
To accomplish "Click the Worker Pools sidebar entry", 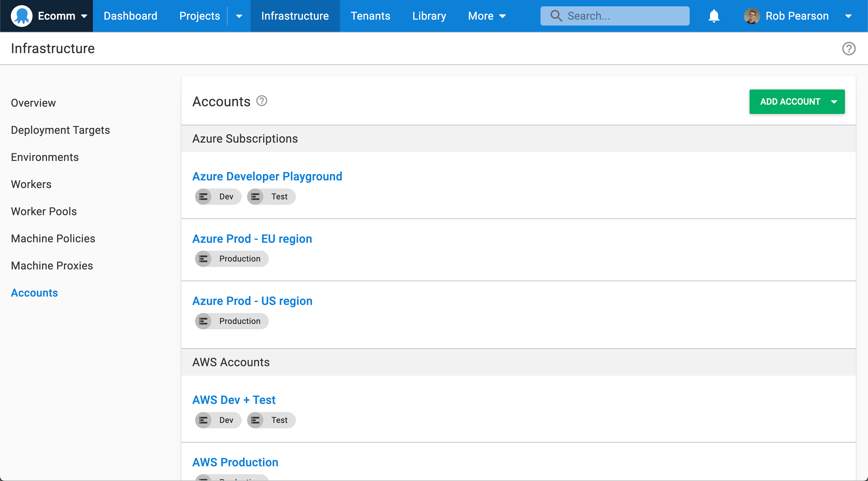I will 43,211.
